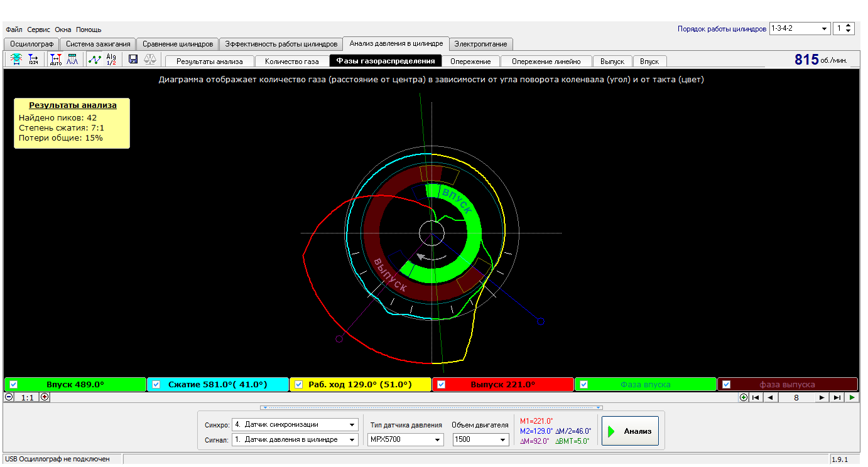Open the Выпуск sub-tab

point(612,62)
